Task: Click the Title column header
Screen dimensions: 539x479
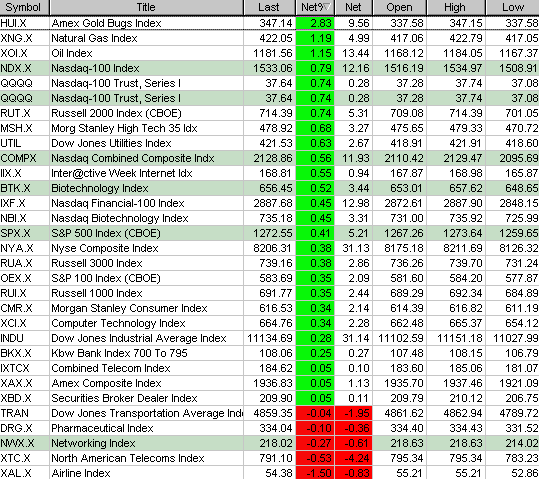Action: click(x=146, y=7)
